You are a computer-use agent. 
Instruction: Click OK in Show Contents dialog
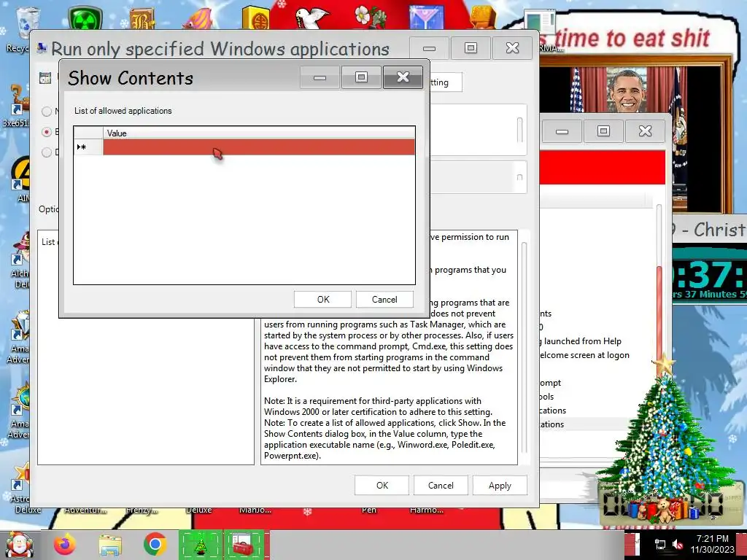pyautogui.click(x=323, y=300)
